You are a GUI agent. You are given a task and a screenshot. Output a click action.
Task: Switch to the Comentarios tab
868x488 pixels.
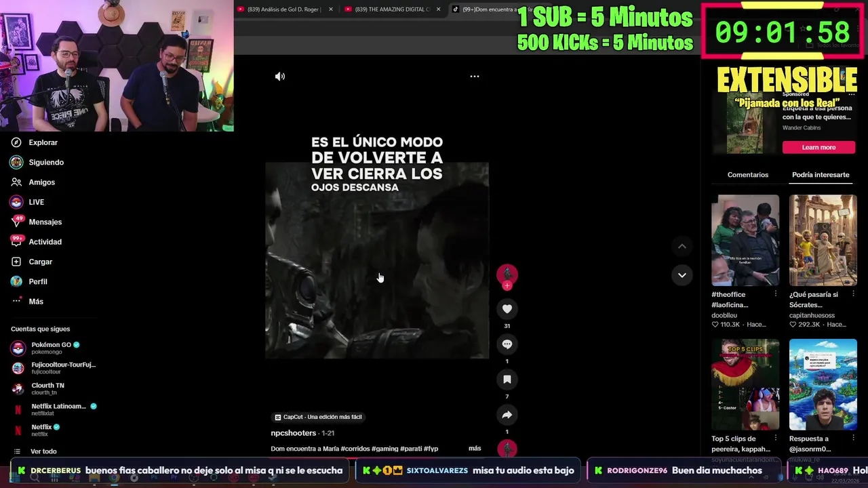coord(748,175)
